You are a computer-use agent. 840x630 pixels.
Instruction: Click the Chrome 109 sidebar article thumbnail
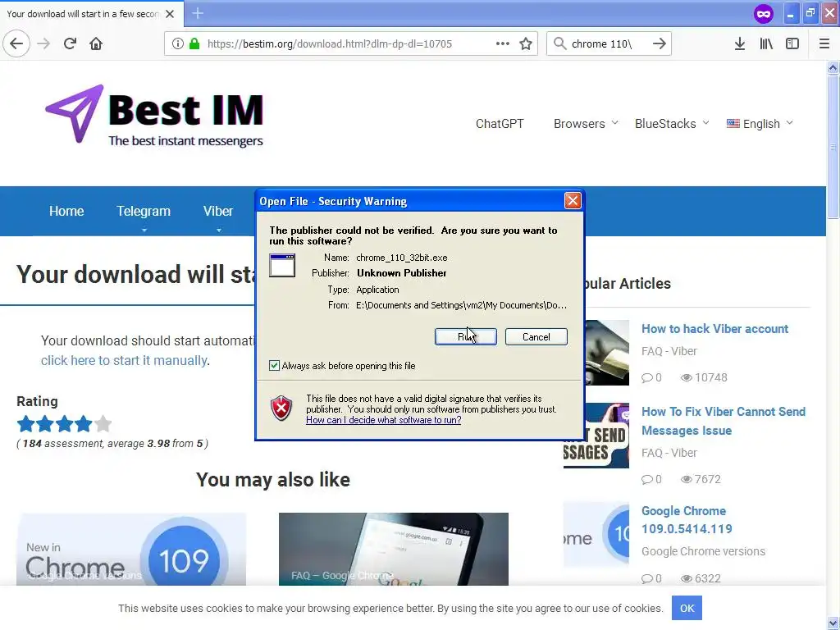point(596,535)
